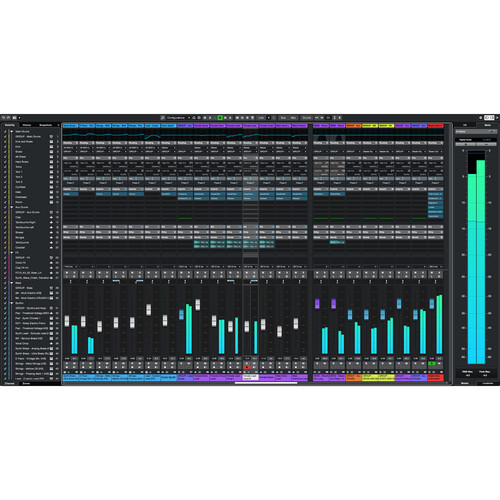Switch to the History tab
This screenshot has height=500, width=500.
pyautogui.click(x=27, y=125)
